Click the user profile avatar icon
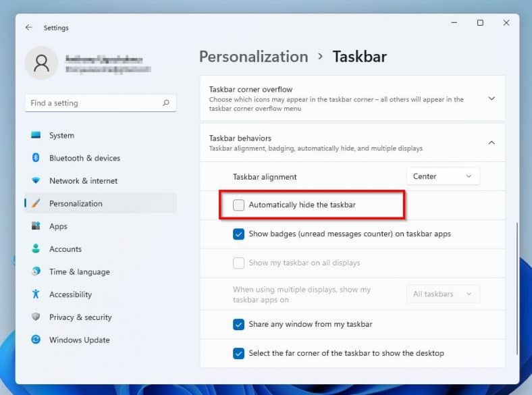 coord(41,63)
